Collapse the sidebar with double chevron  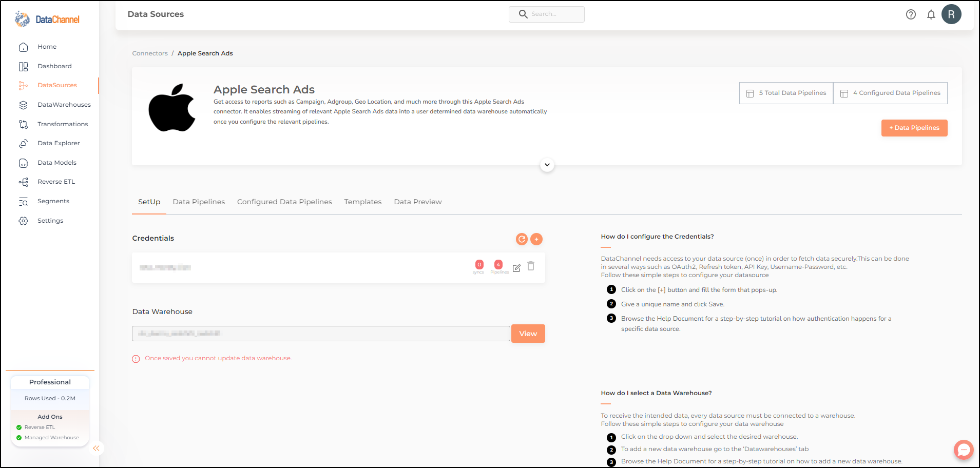coord(96,449)
